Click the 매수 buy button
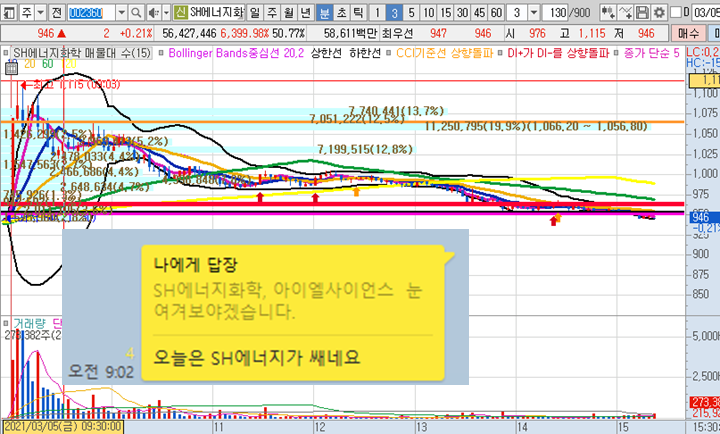The image size is (720, 434). point(688,33)
